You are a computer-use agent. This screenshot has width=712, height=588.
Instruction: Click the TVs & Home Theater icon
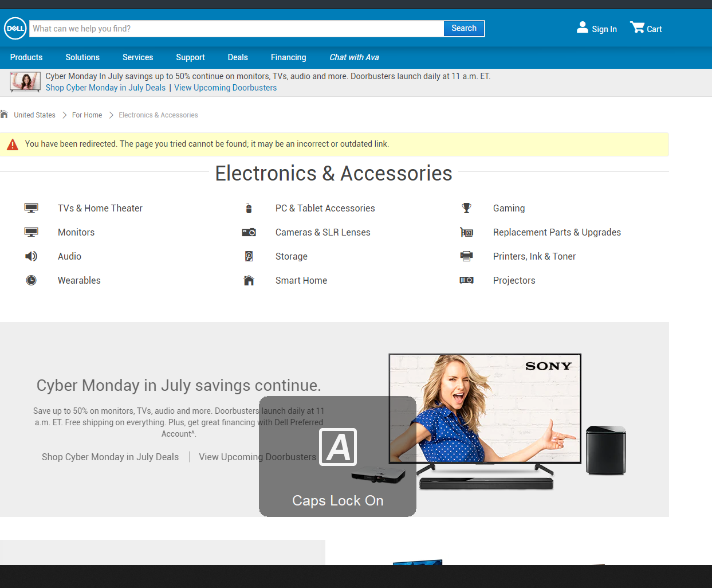(x=31, y=208)
